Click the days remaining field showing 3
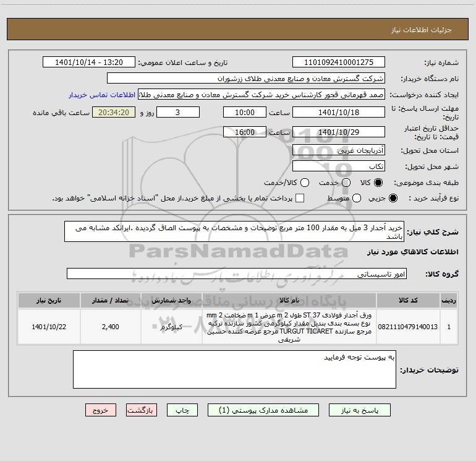Viewport: 476px width, 461px height. pos(178,112)
